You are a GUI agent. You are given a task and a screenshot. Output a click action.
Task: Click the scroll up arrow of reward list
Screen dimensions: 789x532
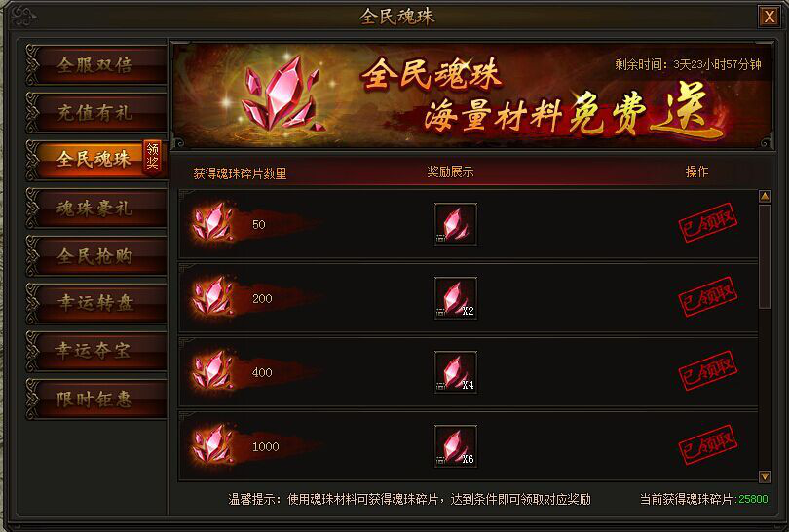point(765,196)
